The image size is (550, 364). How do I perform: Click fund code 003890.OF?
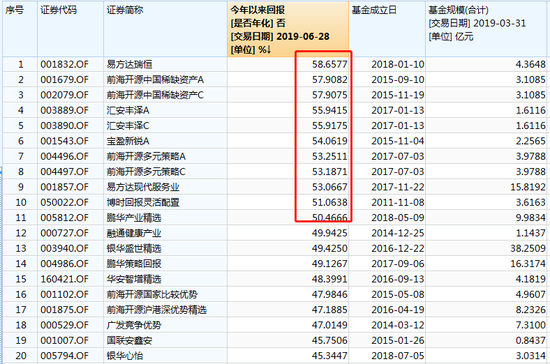click(65, 126)
